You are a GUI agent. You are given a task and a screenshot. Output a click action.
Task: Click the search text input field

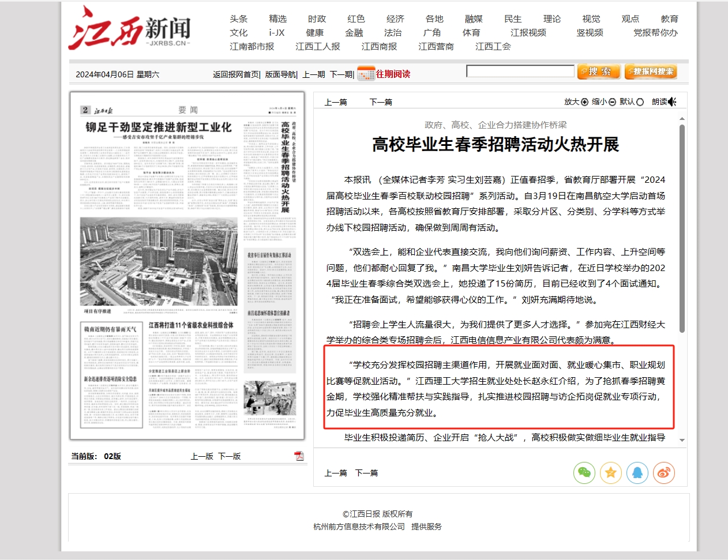tap(520, 72)
